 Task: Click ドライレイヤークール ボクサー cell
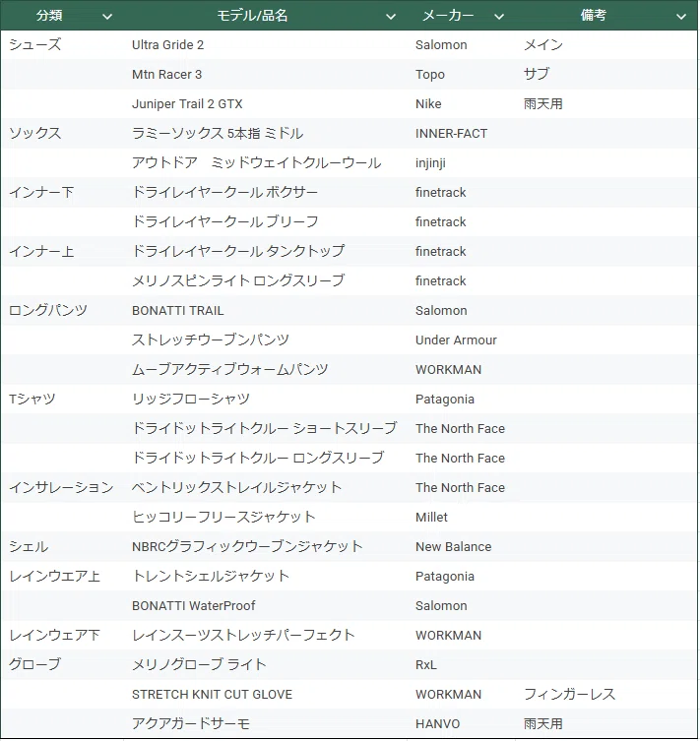coord(225,192)
